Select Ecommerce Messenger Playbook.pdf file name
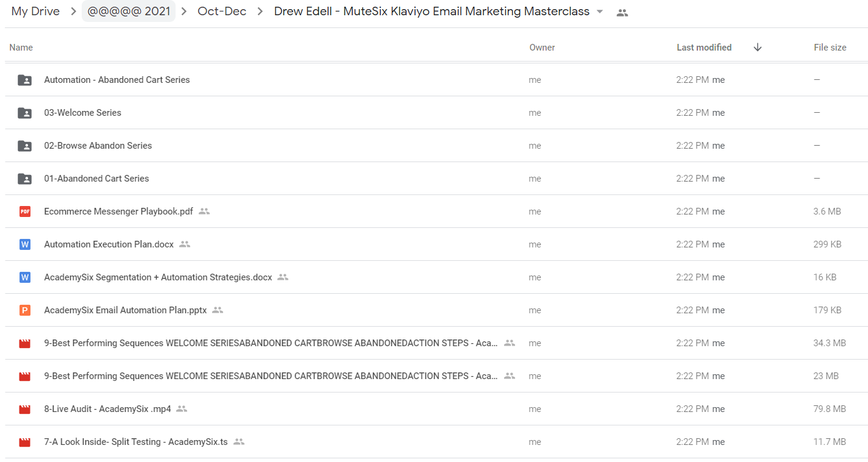Screen dimensions: 868x462 point(119,211)
